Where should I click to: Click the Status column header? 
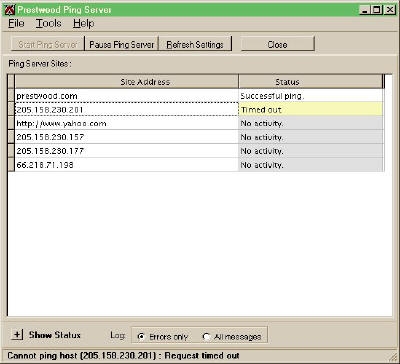pos(311,82)
